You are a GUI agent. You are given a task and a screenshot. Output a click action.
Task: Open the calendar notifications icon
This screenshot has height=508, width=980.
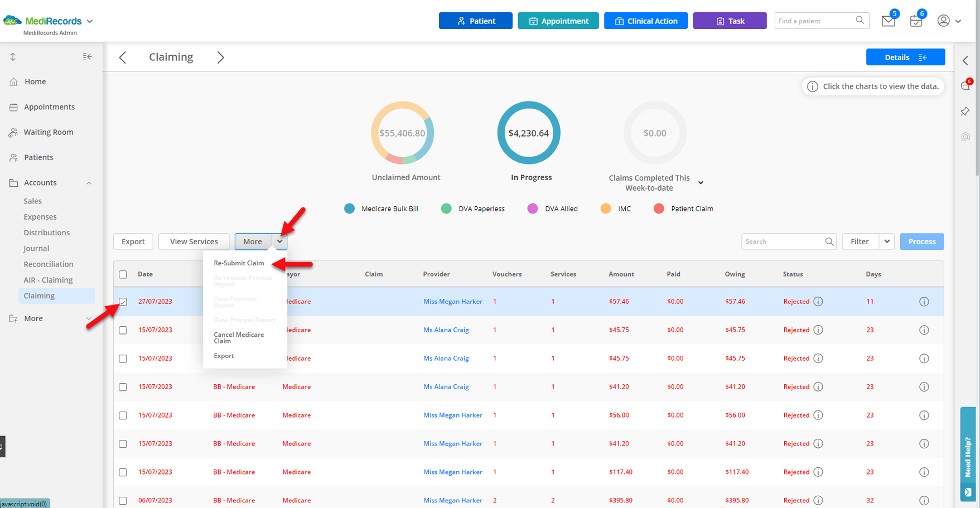point(915,21)
